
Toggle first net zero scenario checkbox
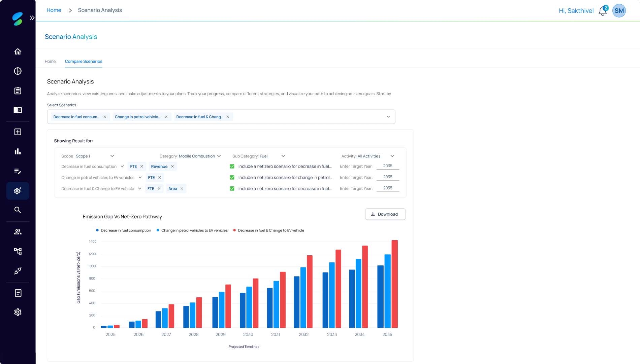(x=232, y=167)
